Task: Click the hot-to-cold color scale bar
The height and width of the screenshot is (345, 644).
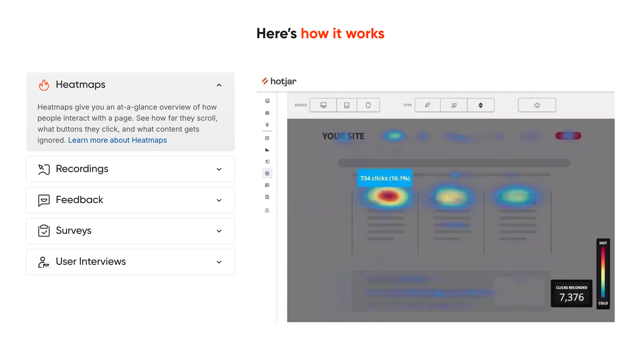Action: click(603, 273)
